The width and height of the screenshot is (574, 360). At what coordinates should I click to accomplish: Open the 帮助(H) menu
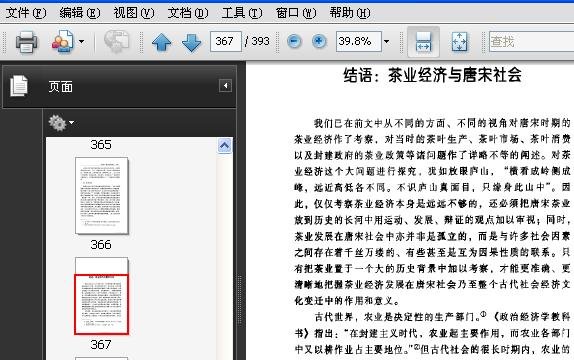pyautogui.click(x=350, y=13)
